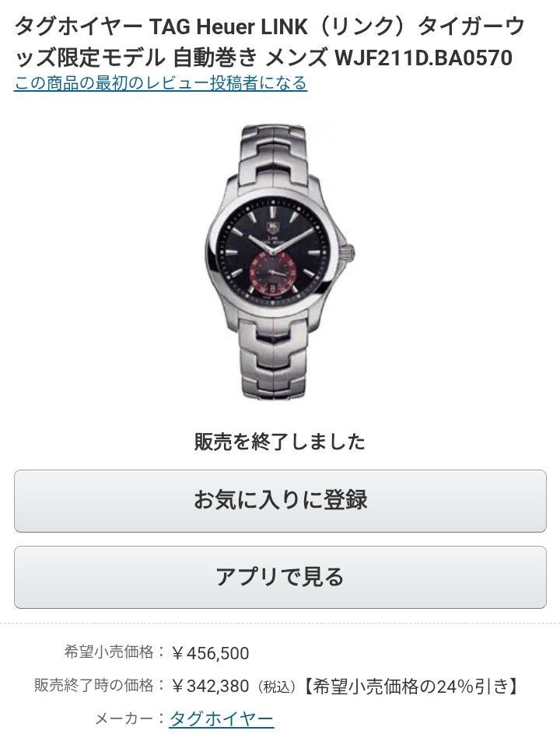Click the ￥342,380 final sale price
The image size is (560, 734).
click(210, 686)
